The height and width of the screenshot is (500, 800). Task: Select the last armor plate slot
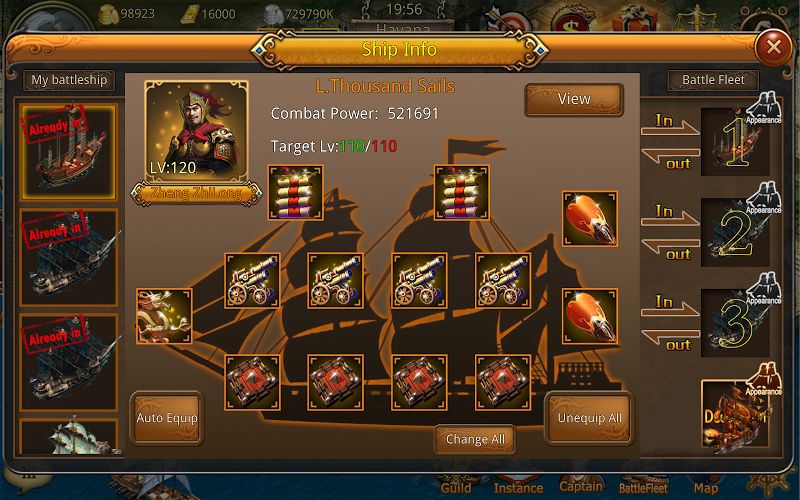tap(503, 383)
